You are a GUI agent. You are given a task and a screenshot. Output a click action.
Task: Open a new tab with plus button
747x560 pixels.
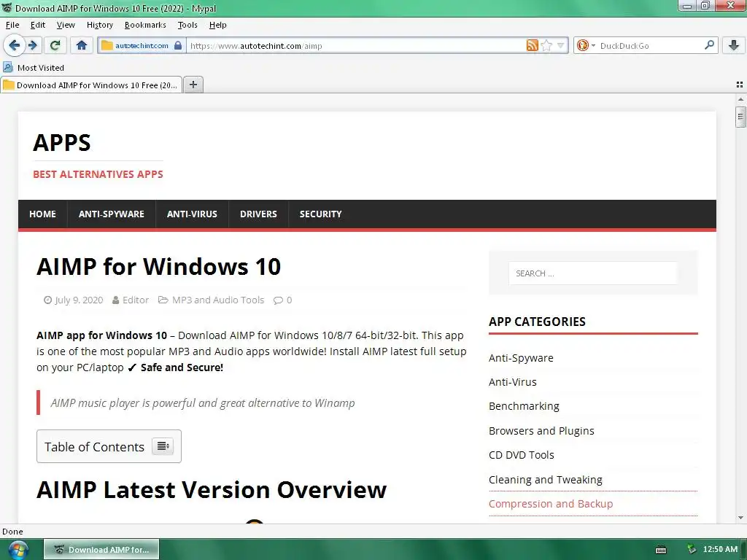193,85
